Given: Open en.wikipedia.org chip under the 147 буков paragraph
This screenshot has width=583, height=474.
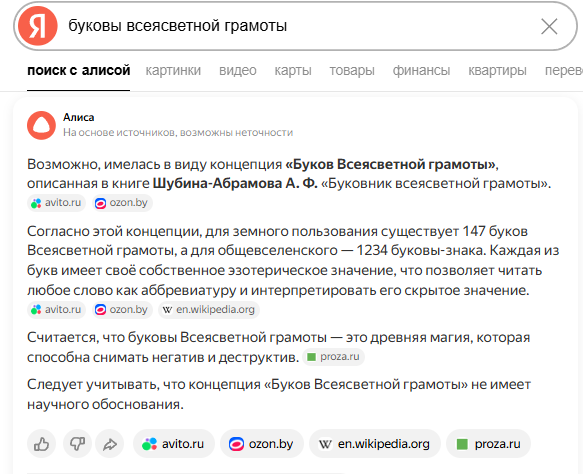Looking at the screenshot, I should [209, 310].
